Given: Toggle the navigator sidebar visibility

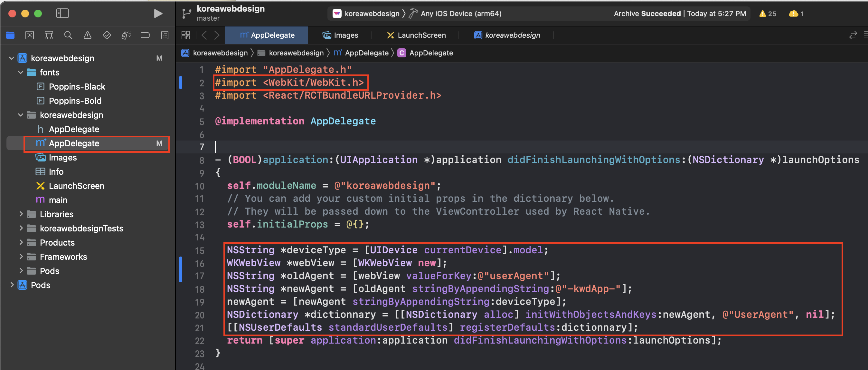Looking at the screenshot, I should coord(62,14).
